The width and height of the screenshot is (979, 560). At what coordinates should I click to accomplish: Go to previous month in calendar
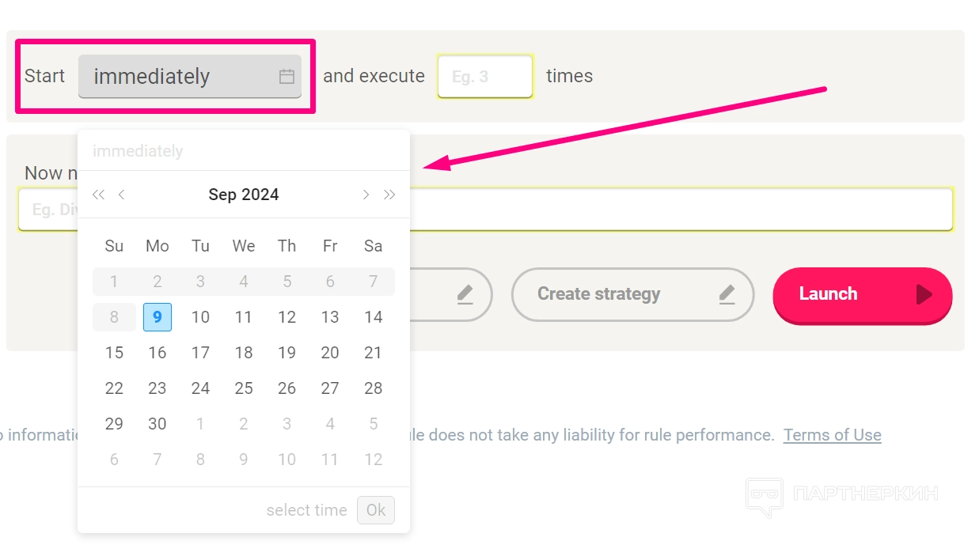tap(122, 195)
